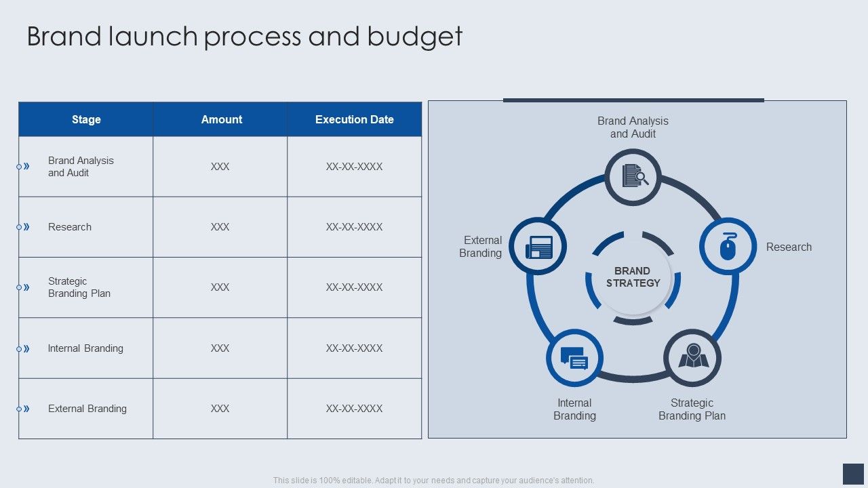The width and height of the screenshot is (868, 488).
Task: Select table cell External Branding
Action: click(87, 409)
